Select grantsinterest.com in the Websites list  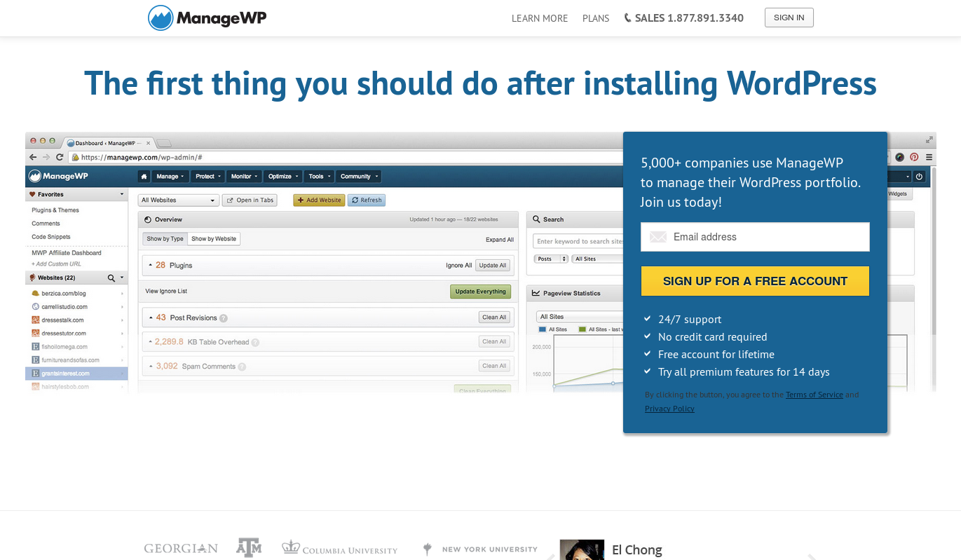point(76,374)
